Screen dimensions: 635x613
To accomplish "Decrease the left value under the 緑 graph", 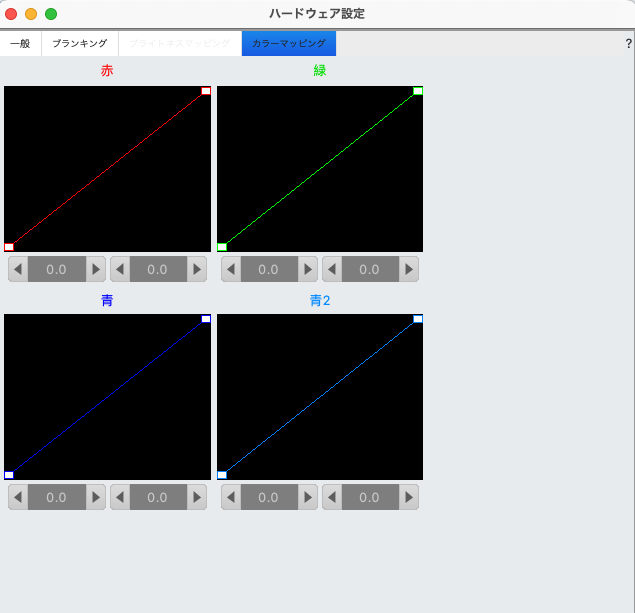I will (x=231, y=269).
